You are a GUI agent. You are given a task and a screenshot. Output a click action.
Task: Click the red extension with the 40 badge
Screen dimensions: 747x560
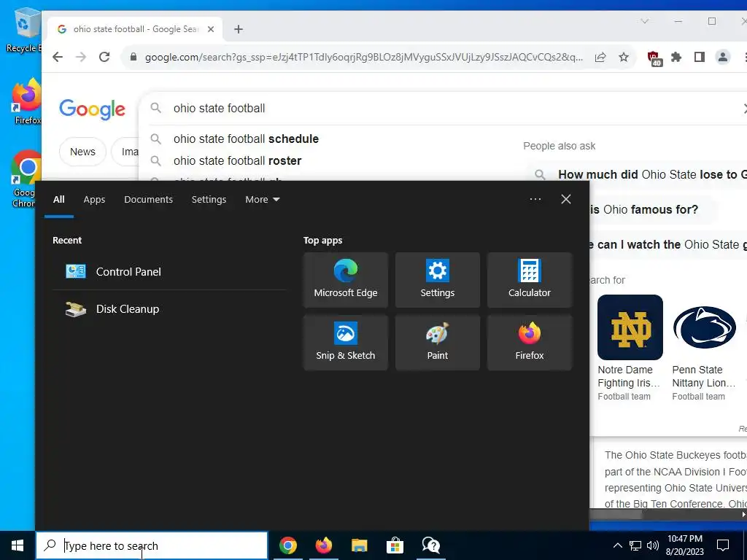pos(654,58)
